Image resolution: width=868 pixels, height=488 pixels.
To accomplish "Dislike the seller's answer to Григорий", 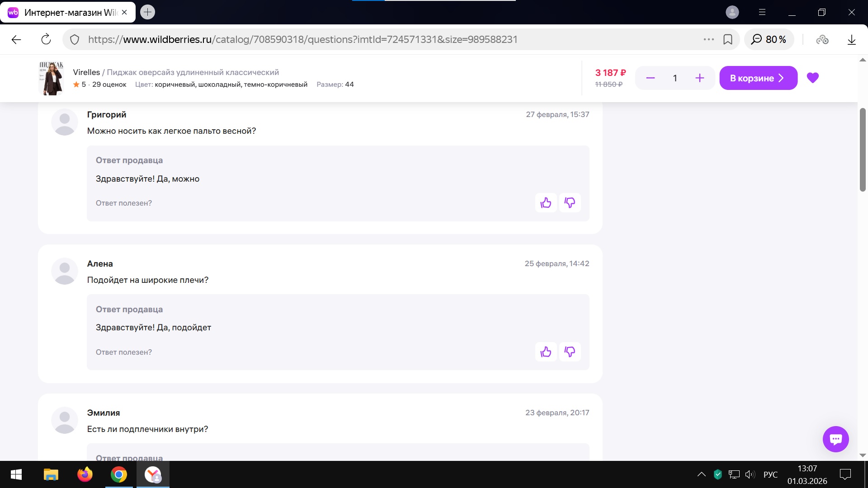I will coord(570,203).
